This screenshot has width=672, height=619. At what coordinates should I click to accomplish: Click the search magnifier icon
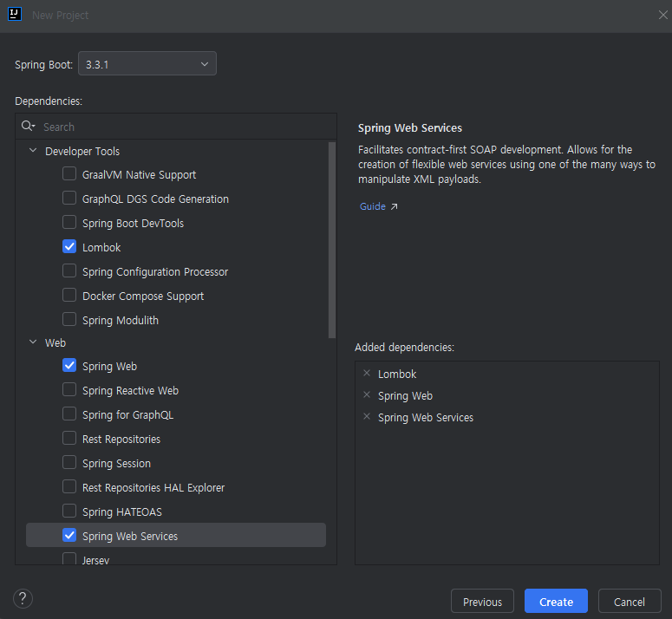click(29, 126)
